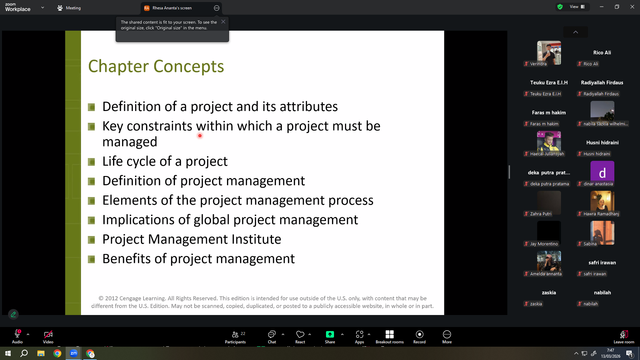Viewport: 640px width, 360px height.
Task: Click the Zoom taskbar icon
Action: [74, 353]
